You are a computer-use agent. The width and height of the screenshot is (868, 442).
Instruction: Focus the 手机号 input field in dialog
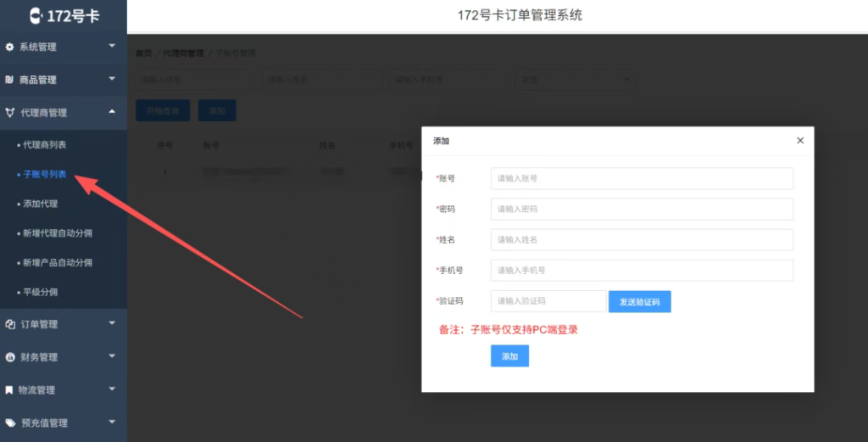coord(642,271)
